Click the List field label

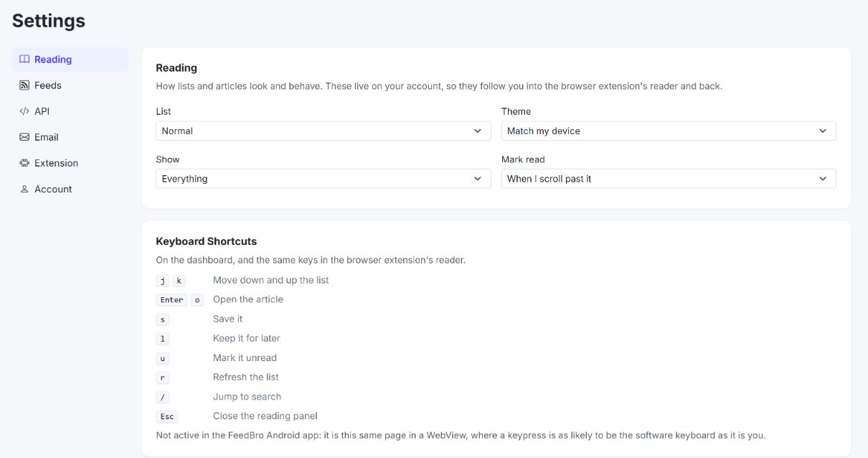pyautogui.click(x=164, y=111)
